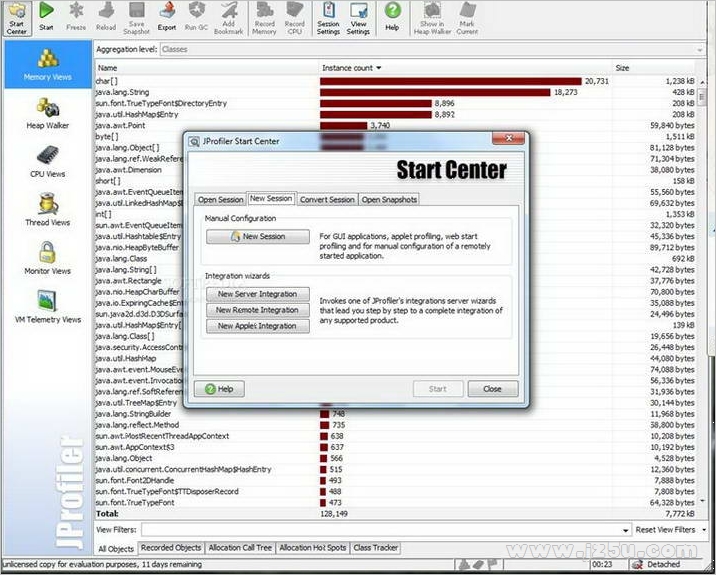716x575 pixels.
Task: Click the Name column header
Action: (x=206, y=68)
